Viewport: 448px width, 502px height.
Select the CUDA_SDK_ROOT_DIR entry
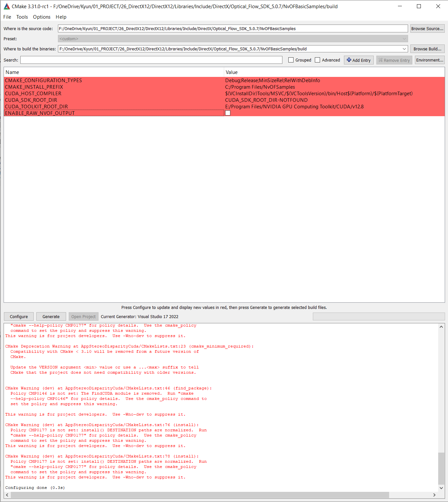(x=114, y=100)
